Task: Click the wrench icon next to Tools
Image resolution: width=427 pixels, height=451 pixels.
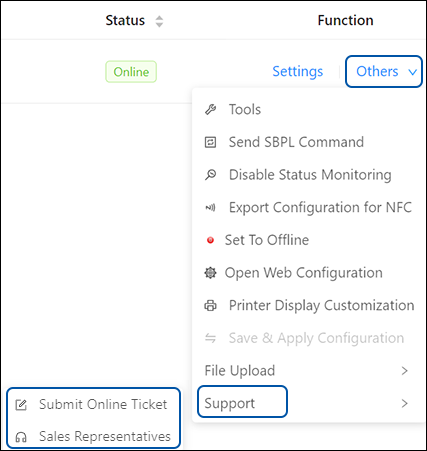Action: click(x=210, y=109)
